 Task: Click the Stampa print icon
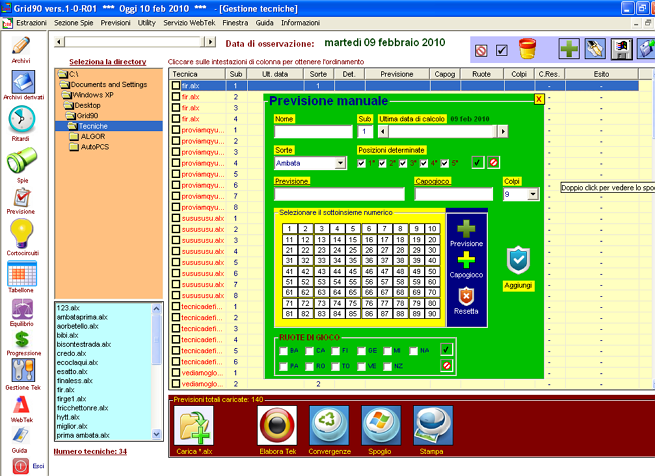(433, 425)
